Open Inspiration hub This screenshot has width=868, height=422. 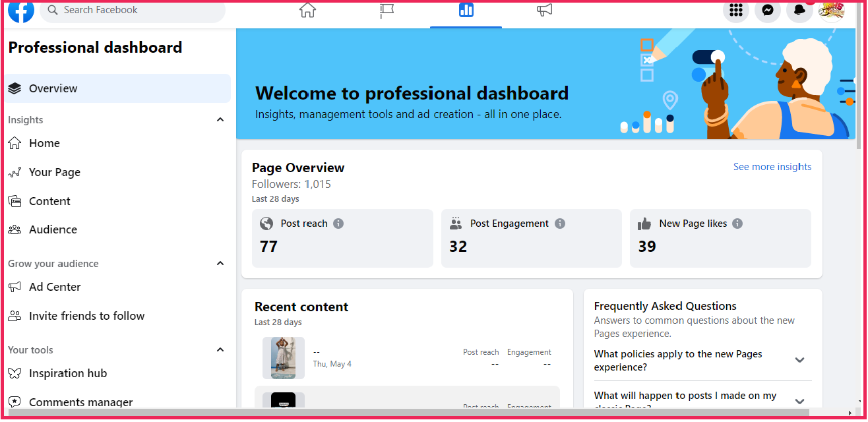[117, 373]
